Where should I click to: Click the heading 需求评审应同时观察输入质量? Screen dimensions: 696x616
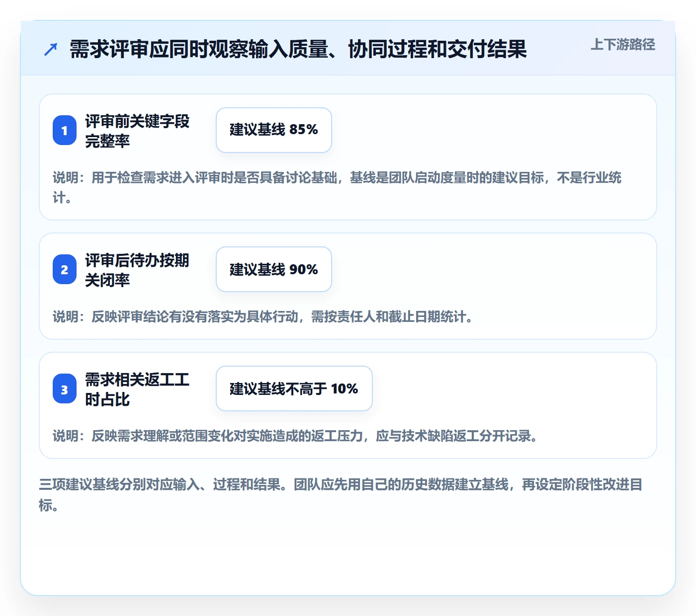point(298,49)
